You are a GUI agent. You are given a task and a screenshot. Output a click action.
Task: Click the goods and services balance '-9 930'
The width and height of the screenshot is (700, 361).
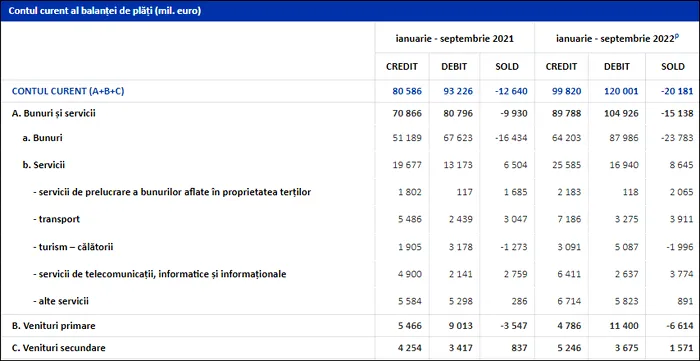(513, 113)
